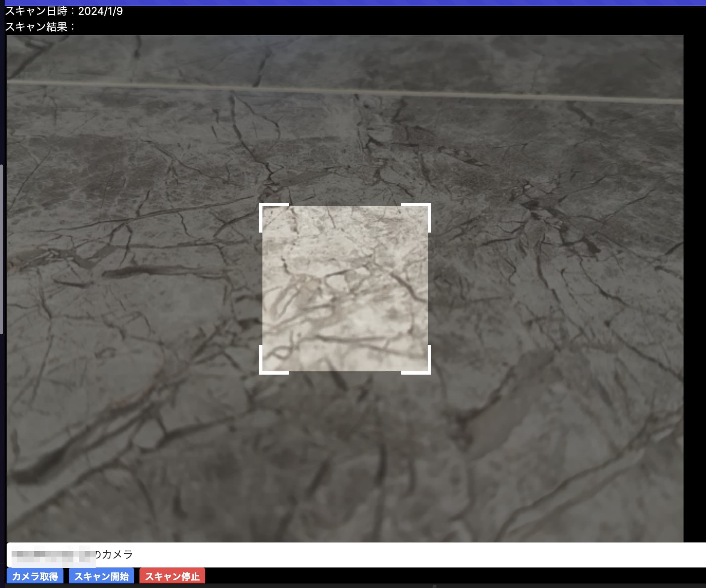Start scanning with スキャン開始 button
The width and height of the screenshot is (706, 588).
click(x=101, y=576)
